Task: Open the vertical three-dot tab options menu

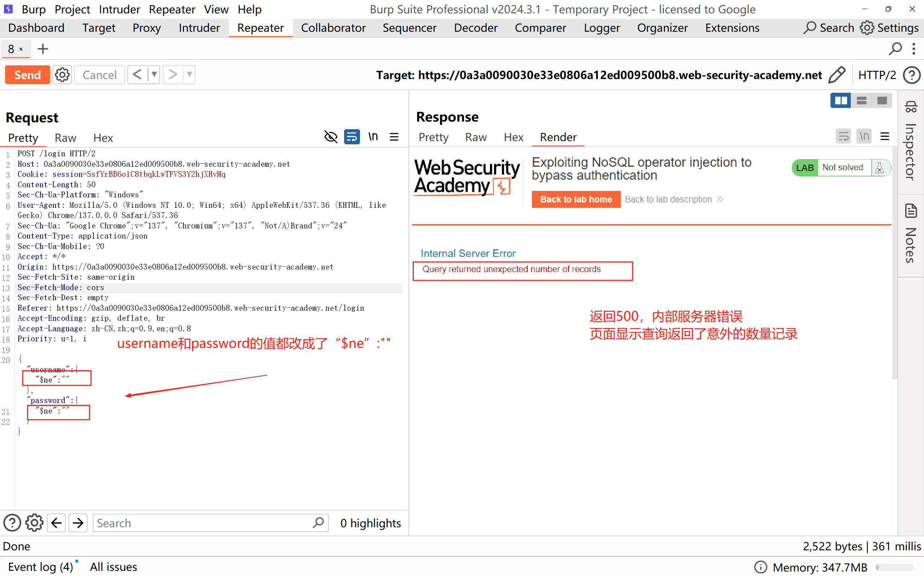Action: pyautogui.click(x=914, y=49)
